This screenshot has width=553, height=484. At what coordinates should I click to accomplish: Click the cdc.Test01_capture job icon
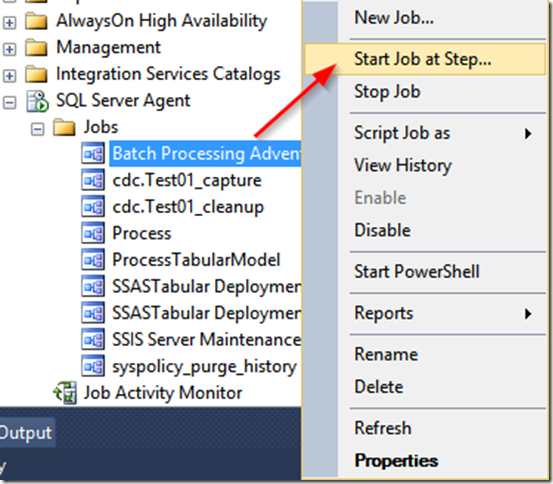coord(93,180)
